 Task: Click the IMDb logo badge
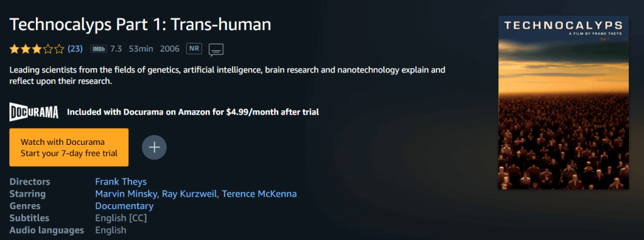pos(99,49)
